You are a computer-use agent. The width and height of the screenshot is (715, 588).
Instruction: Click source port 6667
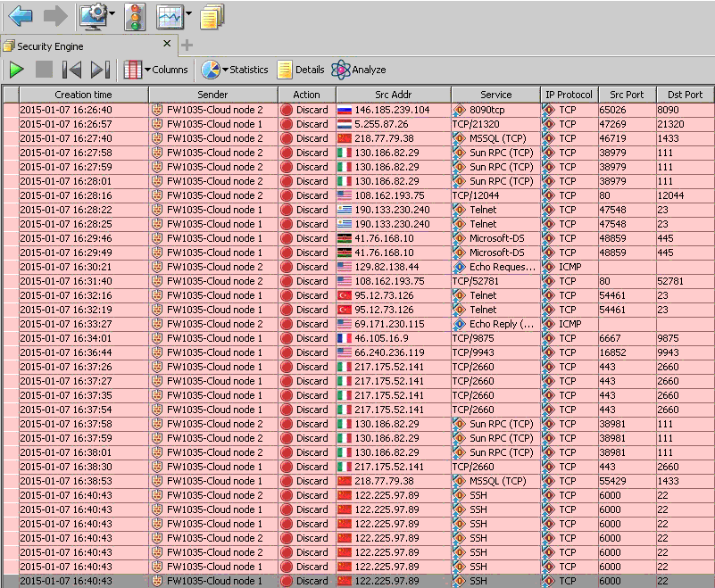pyautogui.click(x=611, y=338)
